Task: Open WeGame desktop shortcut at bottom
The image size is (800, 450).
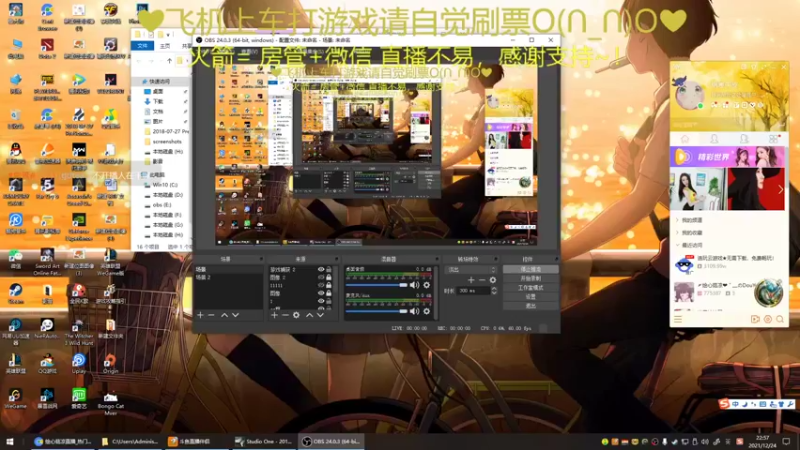Action: click(15, 398)
